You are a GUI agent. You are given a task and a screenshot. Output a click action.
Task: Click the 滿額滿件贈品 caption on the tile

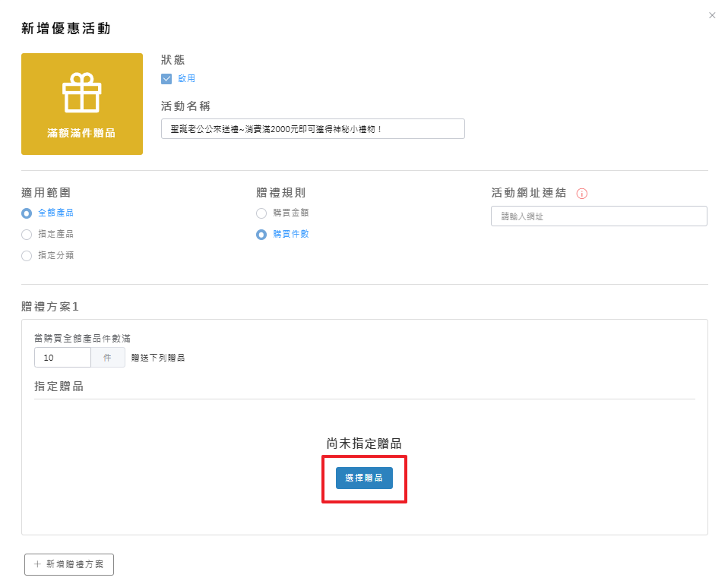pyautogui.click(x=81, y=133)
